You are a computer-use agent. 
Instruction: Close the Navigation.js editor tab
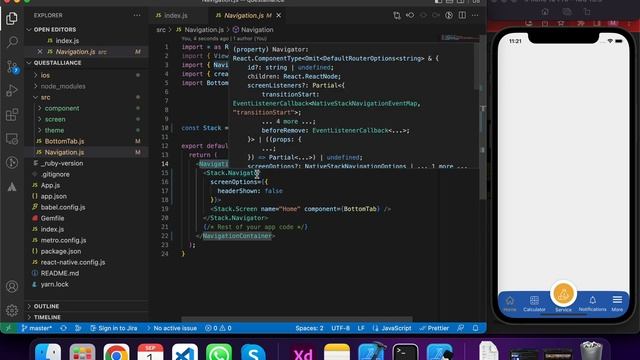(x=279, y=16)
